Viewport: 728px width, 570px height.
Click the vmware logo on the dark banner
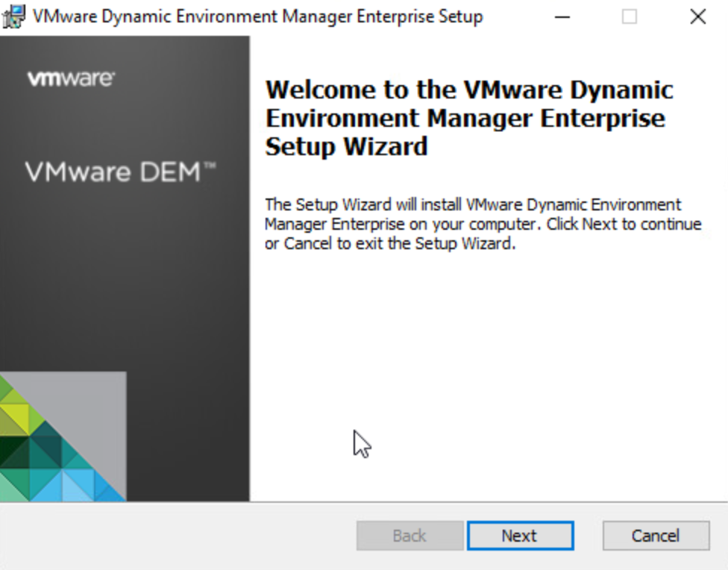pos(71,78)
